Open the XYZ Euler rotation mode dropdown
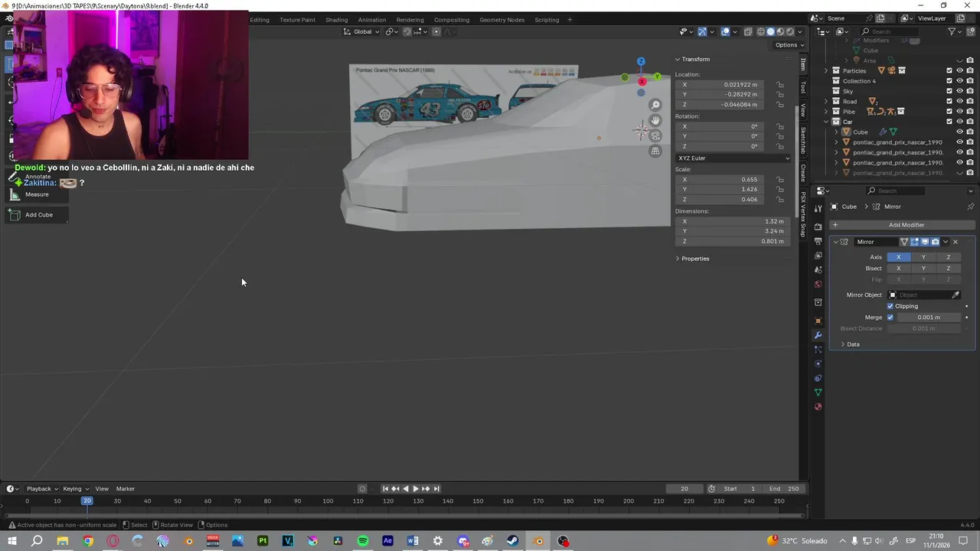The height and width of the screenshot is (551, 980). coord(733,158)
